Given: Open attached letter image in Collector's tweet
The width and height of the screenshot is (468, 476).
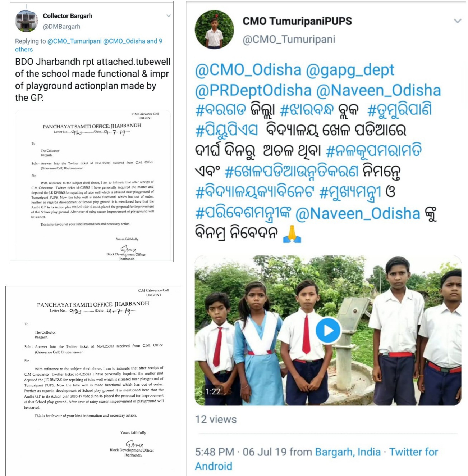Looking at the screenshot, I should 93,186.
